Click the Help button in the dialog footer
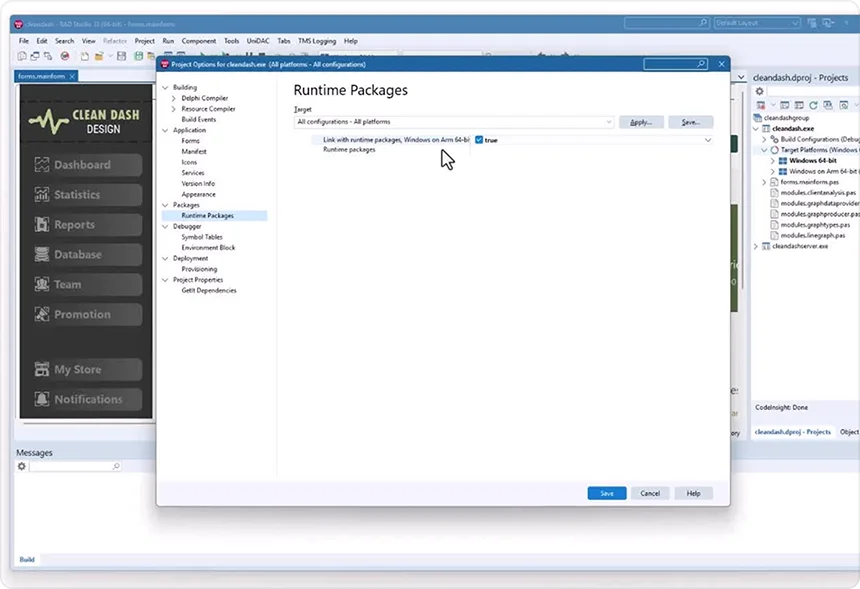860x589 pixels. (x=693, y=493)
